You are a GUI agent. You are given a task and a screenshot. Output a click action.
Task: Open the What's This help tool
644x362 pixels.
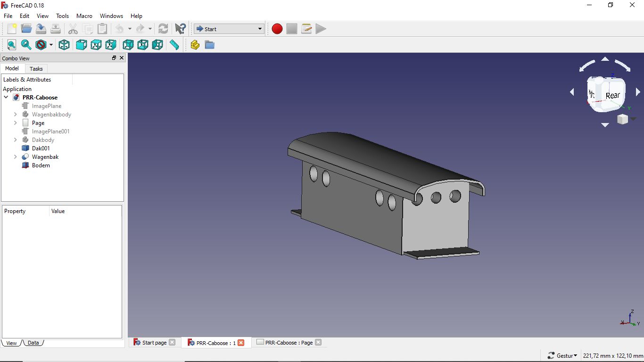(x=180, y=29)
